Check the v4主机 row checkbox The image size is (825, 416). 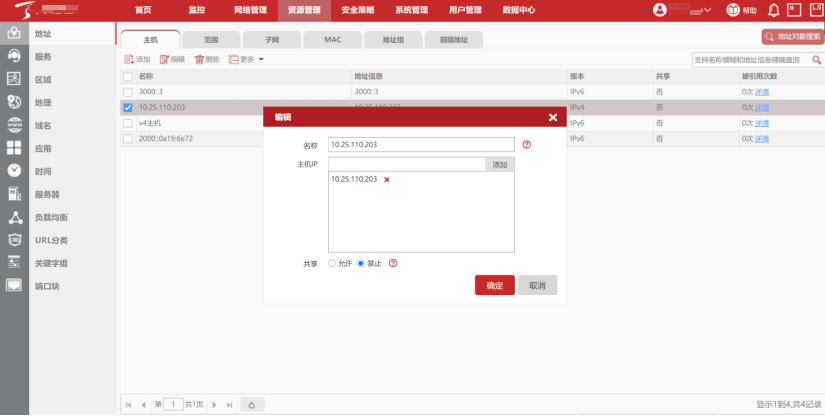(x=128, y=123)
